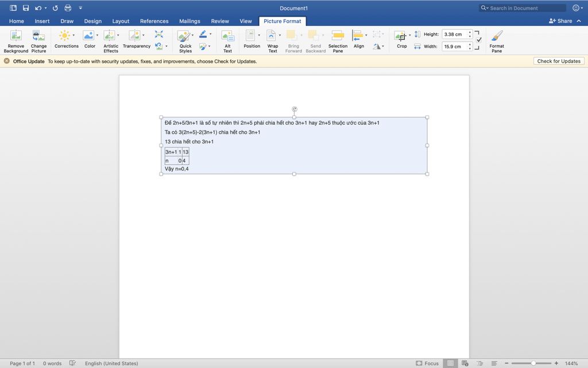Click the Reset Picture icon

[159, 46]
